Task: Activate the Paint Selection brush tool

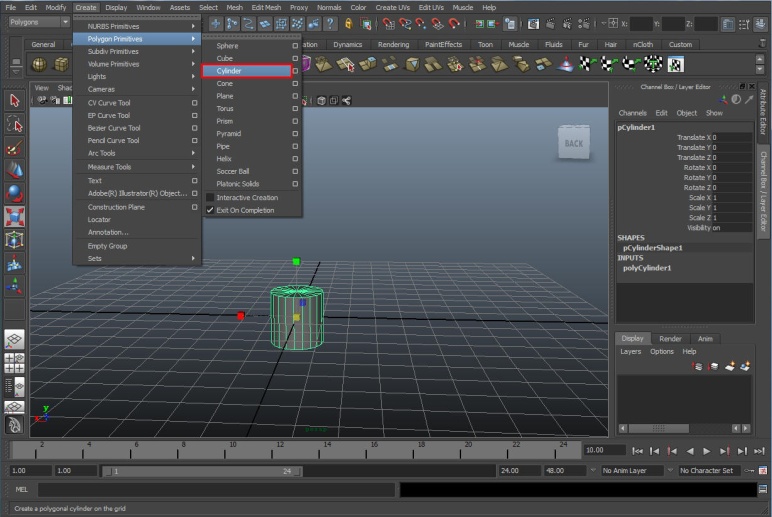Action: (x=14, y=147)
